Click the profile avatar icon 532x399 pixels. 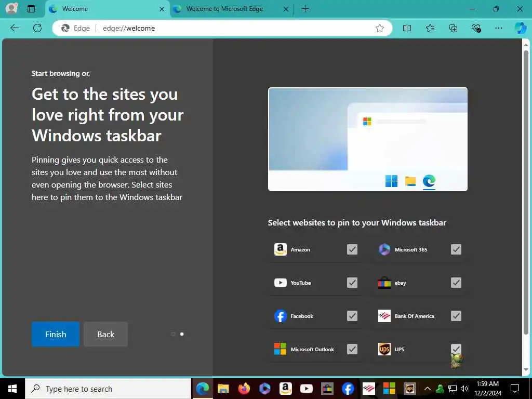[12, 8]
